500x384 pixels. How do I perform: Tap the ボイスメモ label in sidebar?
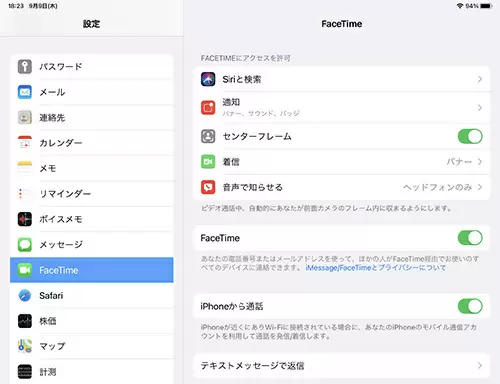click(61, 219)
